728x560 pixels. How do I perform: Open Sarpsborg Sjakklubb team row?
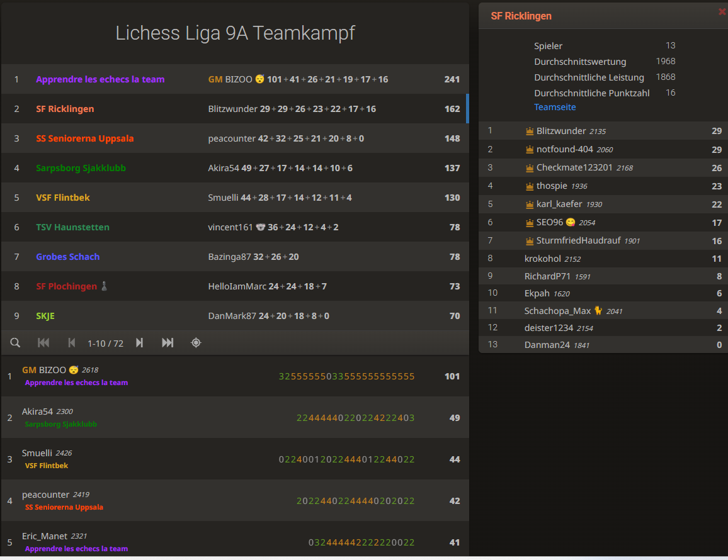click(x=235, y=168)
